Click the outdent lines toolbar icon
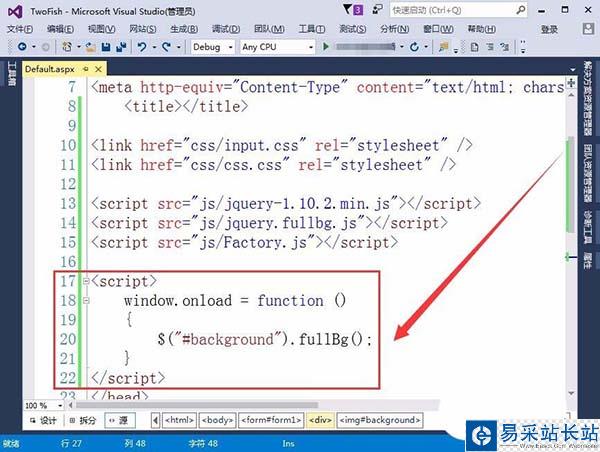Viewport: 600px width, 452px height. pyautogui.click(x=505, y=47)
